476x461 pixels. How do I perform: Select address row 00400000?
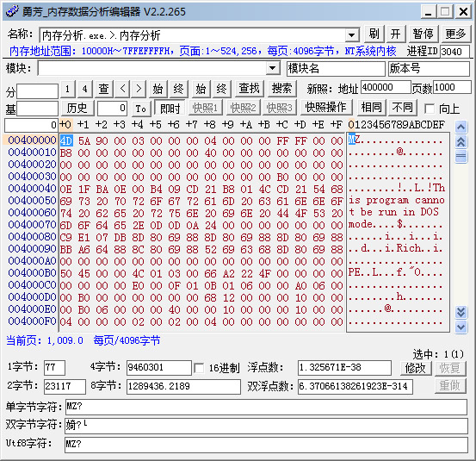pos(32,140)
